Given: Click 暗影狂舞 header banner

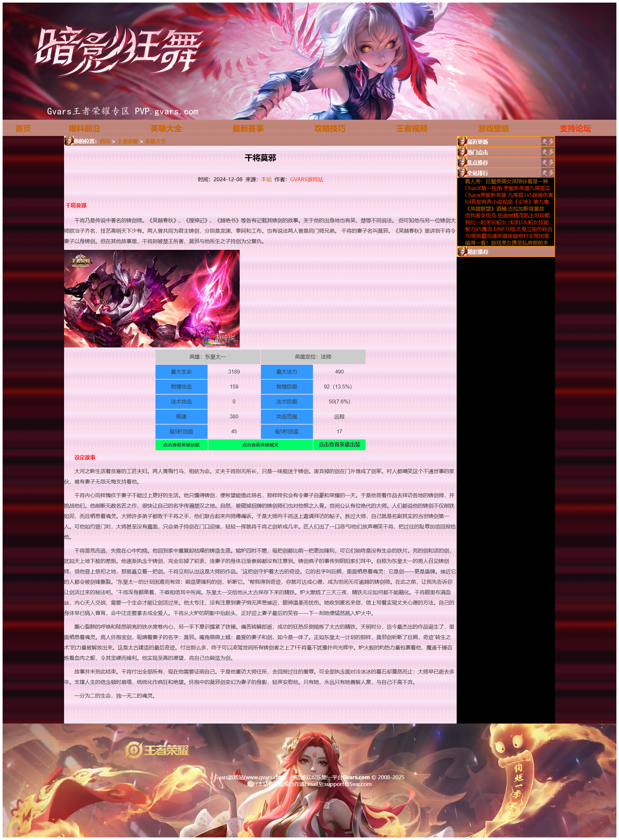Looking at the screenshot, I should [x=310, y=61].
